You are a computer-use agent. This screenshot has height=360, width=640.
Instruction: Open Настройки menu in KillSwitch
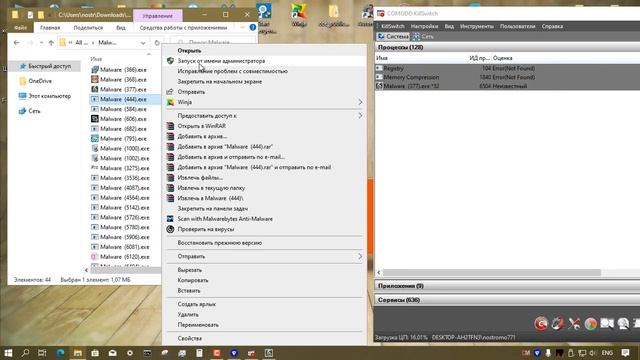[424, 26]
